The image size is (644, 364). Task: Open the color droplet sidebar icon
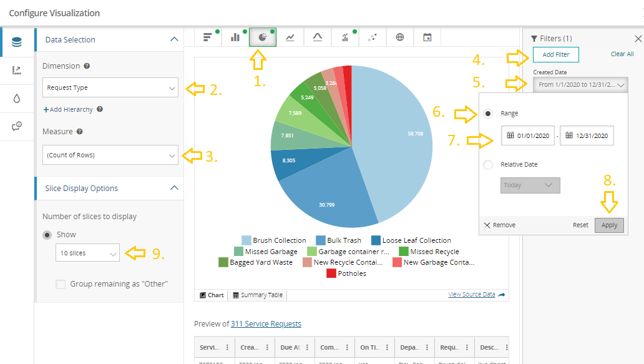pyautogui.click(x=17, y=99)
